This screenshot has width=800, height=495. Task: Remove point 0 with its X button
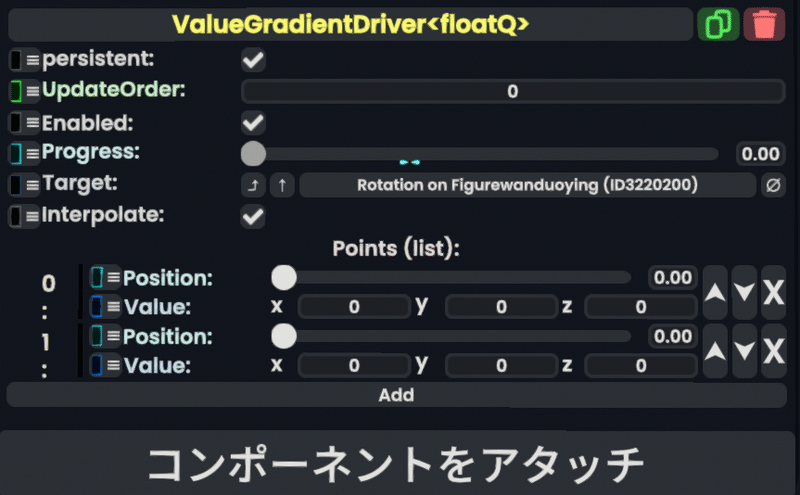coord(773,292)
